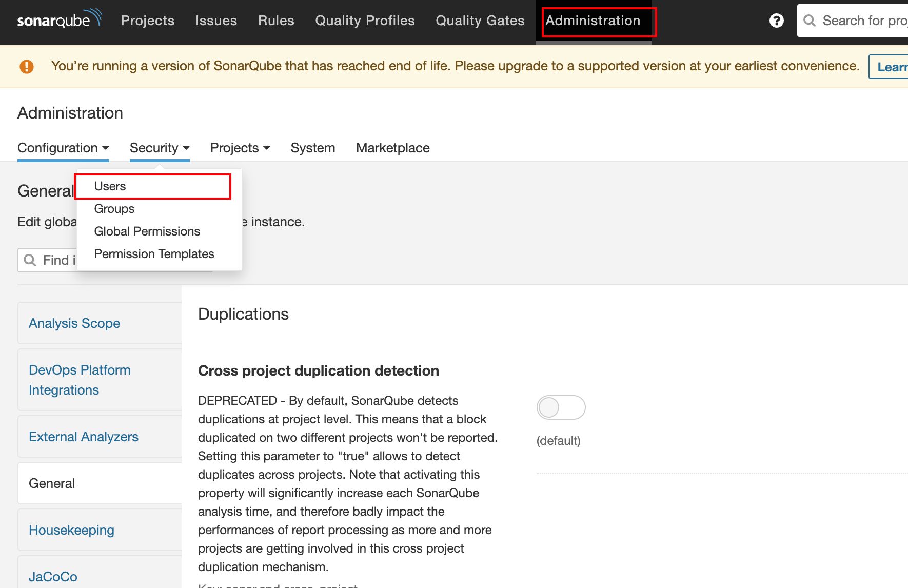Screen dimensions: 908x588
Task: Open DevOps Platform Integrations category
Action: 100,380
